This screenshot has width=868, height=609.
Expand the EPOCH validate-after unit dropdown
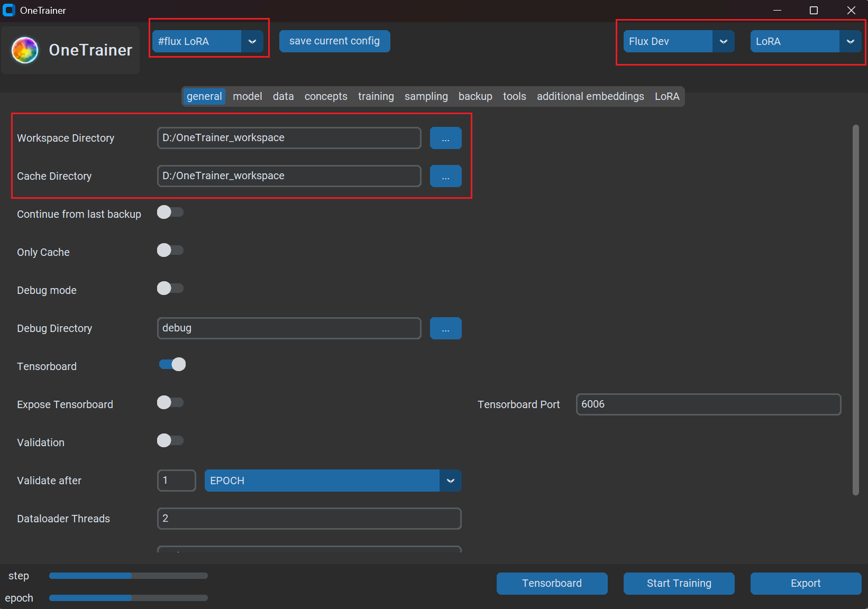pyautogui.click(x=333, y=481)
